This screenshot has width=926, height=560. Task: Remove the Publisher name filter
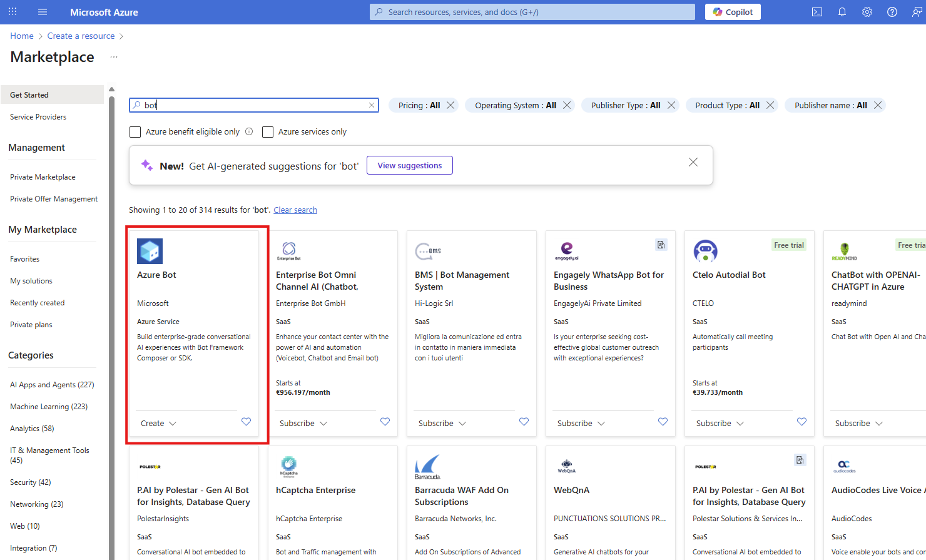point(878,105)
